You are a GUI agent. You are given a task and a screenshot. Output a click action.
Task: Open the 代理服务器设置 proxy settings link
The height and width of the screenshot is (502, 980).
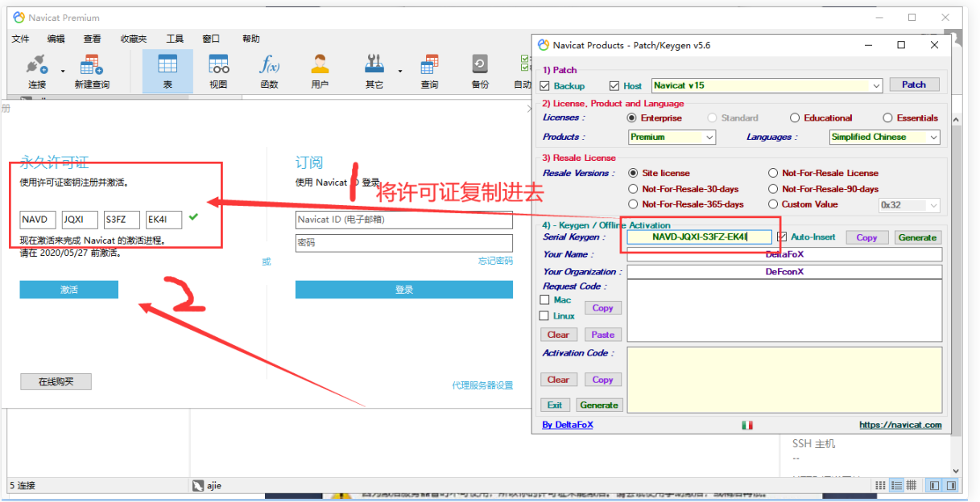482,385
